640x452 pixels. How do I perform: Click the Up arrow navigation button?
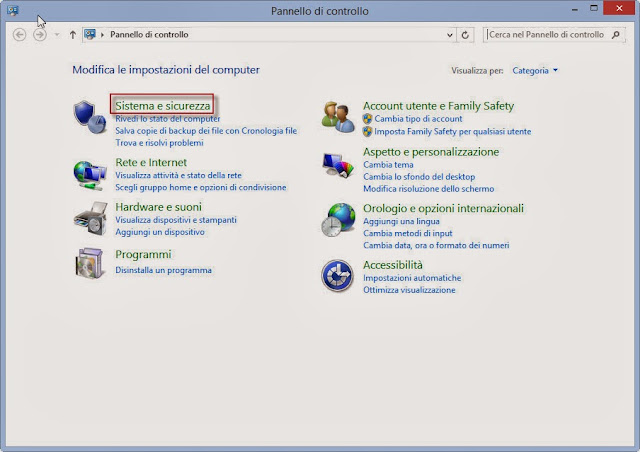pos(72,34)
